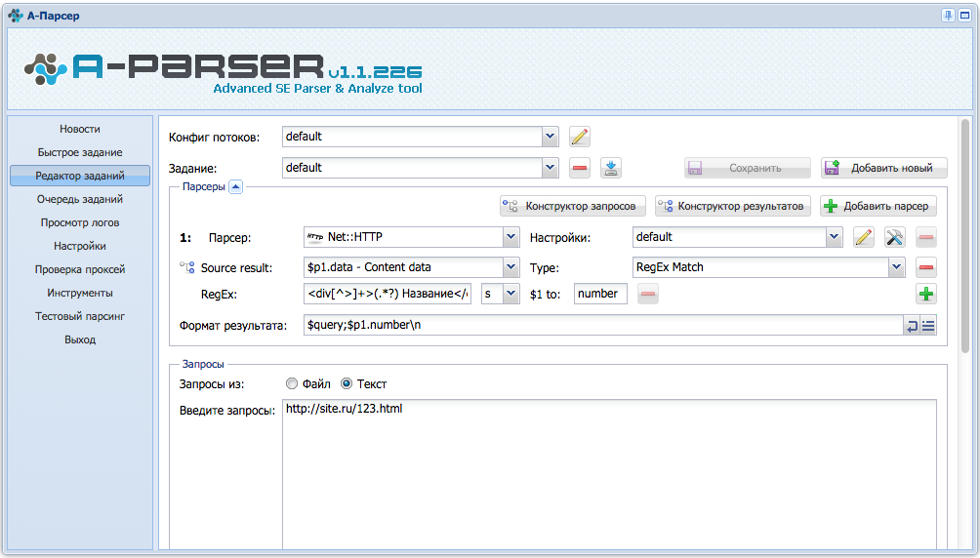Screen dimensions: 980x558
Task: Open Проверка проксей page
Action: [x=80, y=269]
